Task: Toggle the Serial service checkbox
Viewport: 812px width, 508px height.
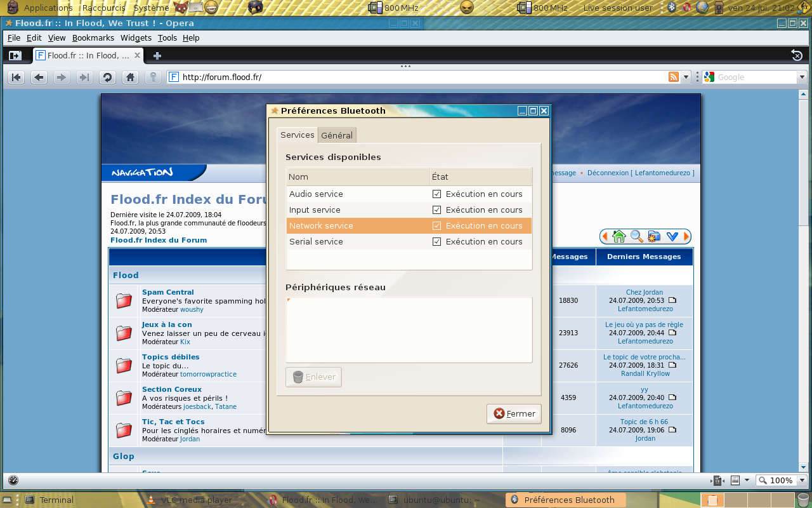Action: pyautogui.click(x=436, y=241)
